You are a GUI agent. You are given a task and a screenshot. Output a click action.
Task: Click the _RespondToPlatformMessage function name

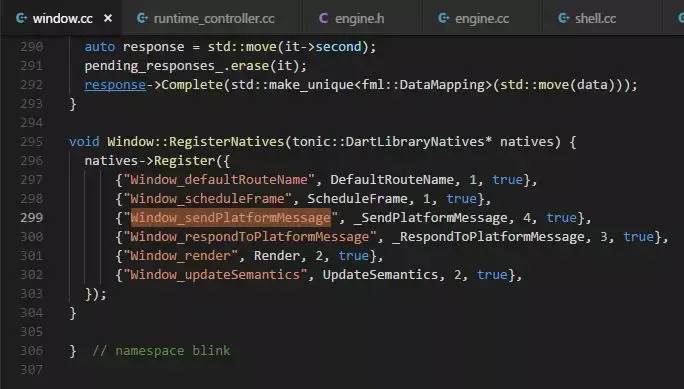(x=488, y=237)
